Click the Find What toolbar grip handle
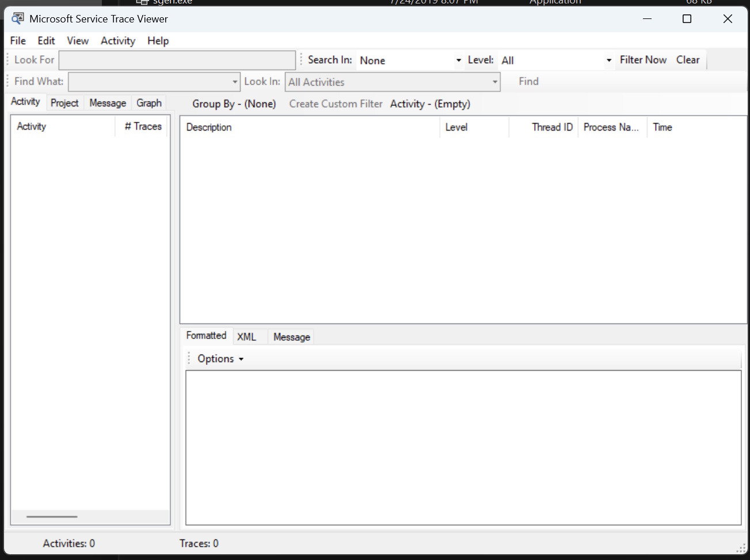The height and width of the screenshot is (560, 750). (x=8, y=82)
